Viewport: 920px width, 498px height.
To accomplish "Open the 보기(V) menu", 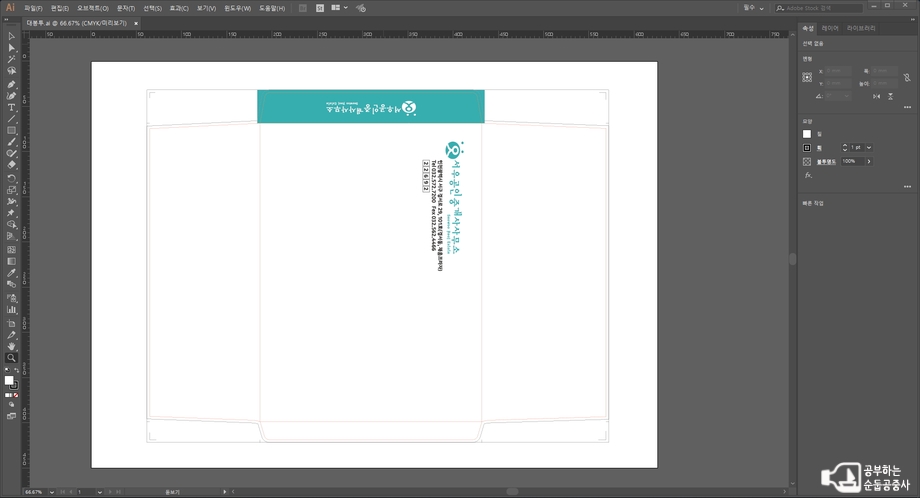I will 206,8.
